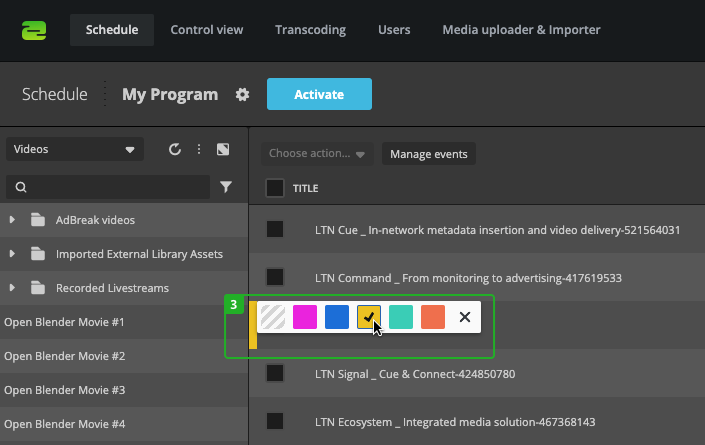Click the filter funnel icon
The image size is (705, 445).
(x=226, y=187)
